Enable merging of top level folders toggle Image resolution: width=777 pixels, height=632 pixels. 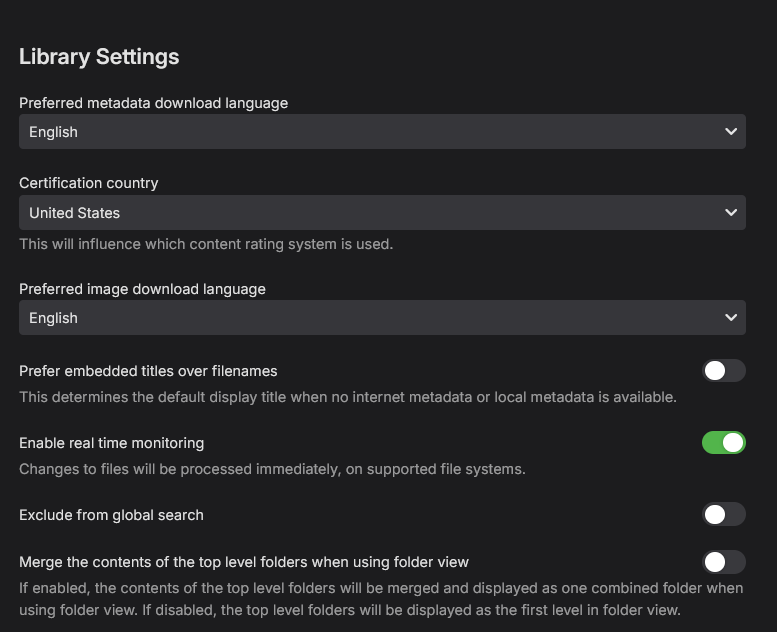724,562
